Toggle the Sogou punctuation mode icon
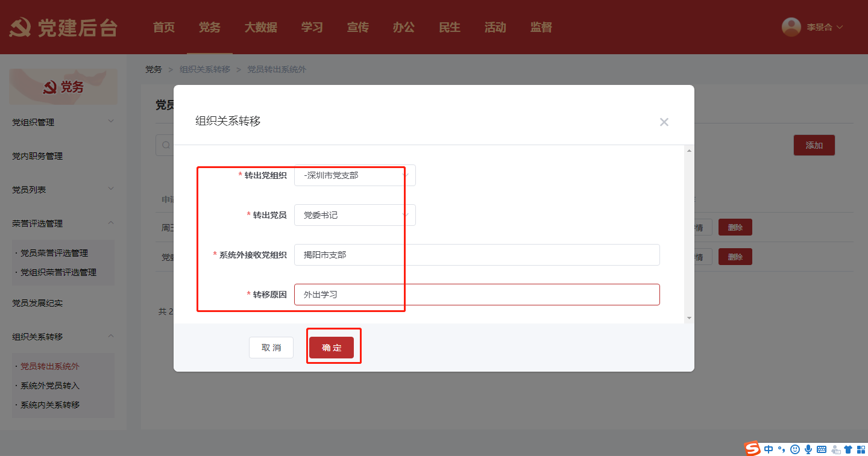The width and height of the screenshot is (868, 456). (782, 449)
